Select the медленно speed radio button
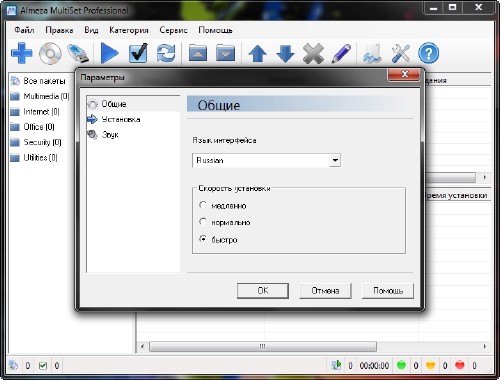This screenshot has height=380, width=500. click(203, 205)
